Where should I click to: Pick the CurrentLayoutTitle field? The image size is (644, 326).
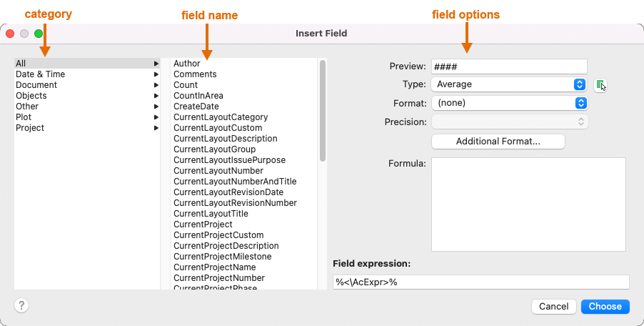coord(211,214)
